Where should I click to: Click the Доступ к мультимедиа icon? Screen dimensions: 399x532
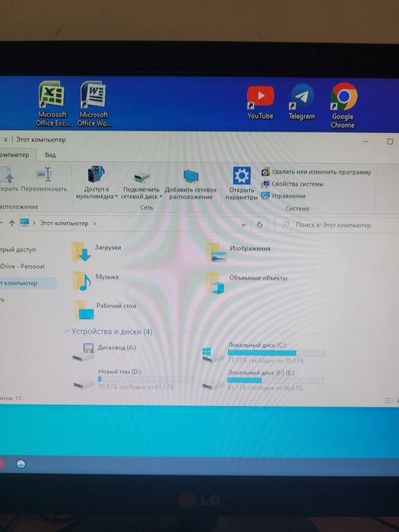click(97, 174)
